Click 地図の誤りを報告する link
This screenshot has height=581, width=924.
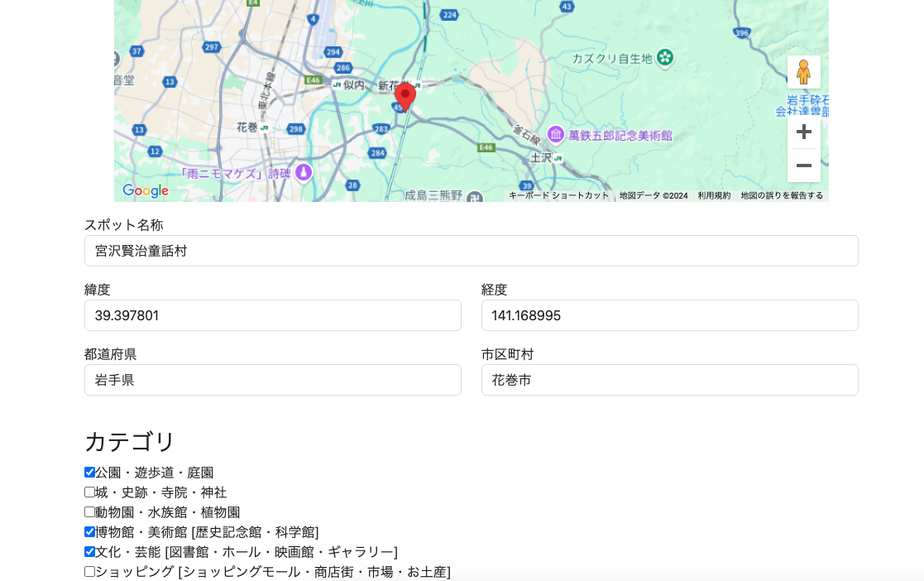(782, 195)
